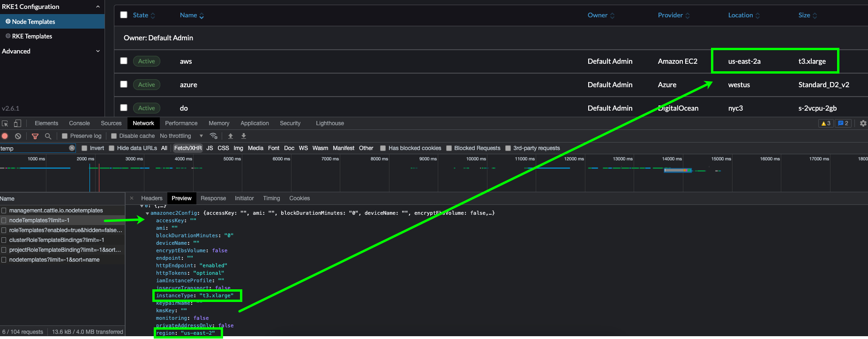
Task: Sort table by Owner column
Action: click(601, 15)
